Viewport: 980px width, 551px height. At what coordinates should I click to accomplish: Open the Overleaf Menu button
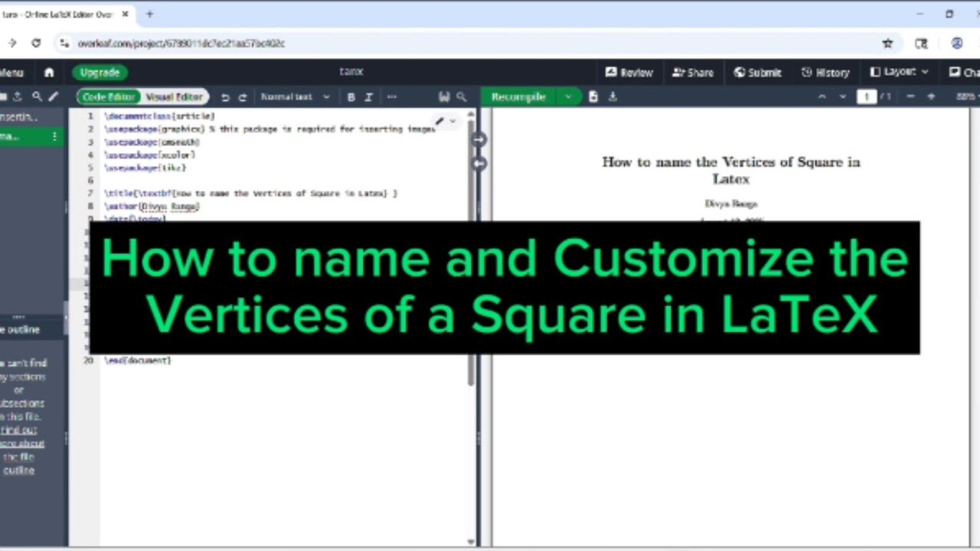11,73
